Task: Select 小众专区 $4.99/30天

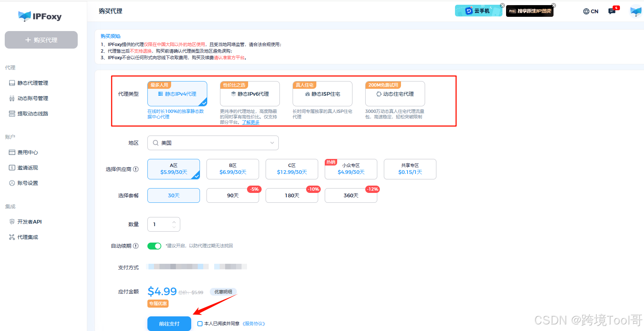Action: [351, 169]
